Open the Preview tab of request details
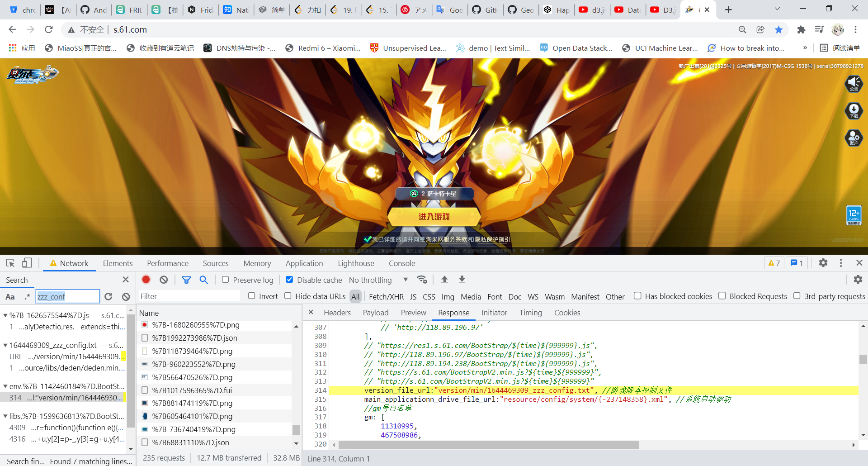This screenshot has height=466, width=868. 413,313
